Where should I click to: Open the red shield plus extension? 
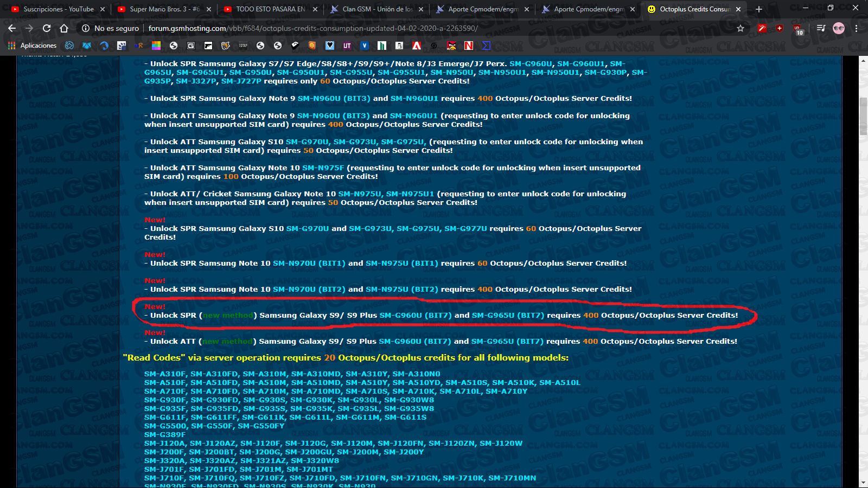click(780, 28)
